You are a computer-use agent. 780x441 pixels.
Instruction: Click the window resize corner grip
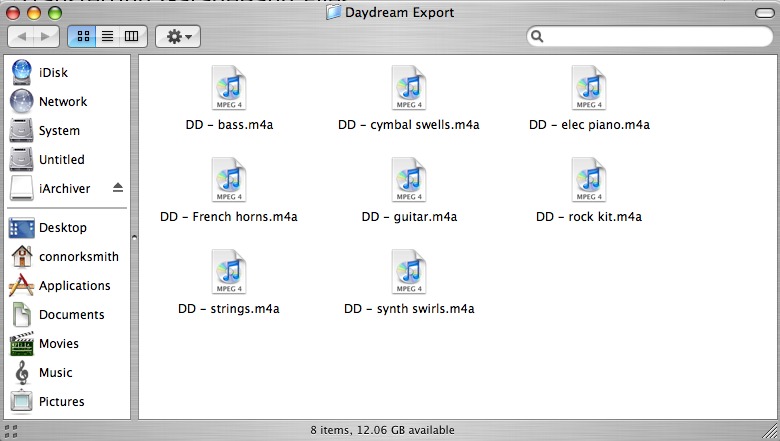click(x=770, y=431)
